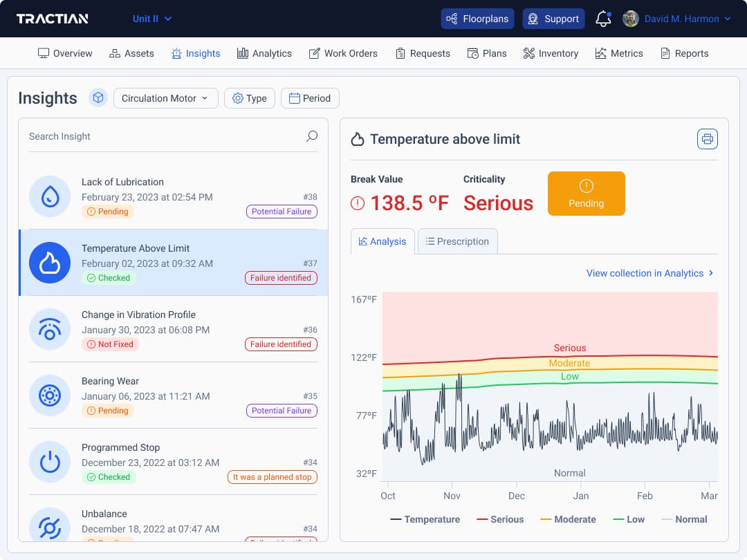Open the Type filter with gear icon
Screen dimensions: 747x560
click(249, 98)
